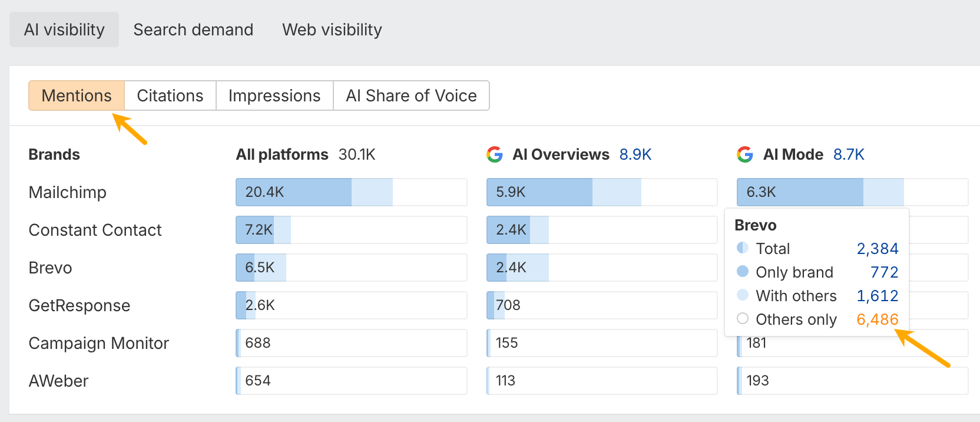
Task: Toggle the With others visibility in the tooltip
Action: [x=742, y=295]
